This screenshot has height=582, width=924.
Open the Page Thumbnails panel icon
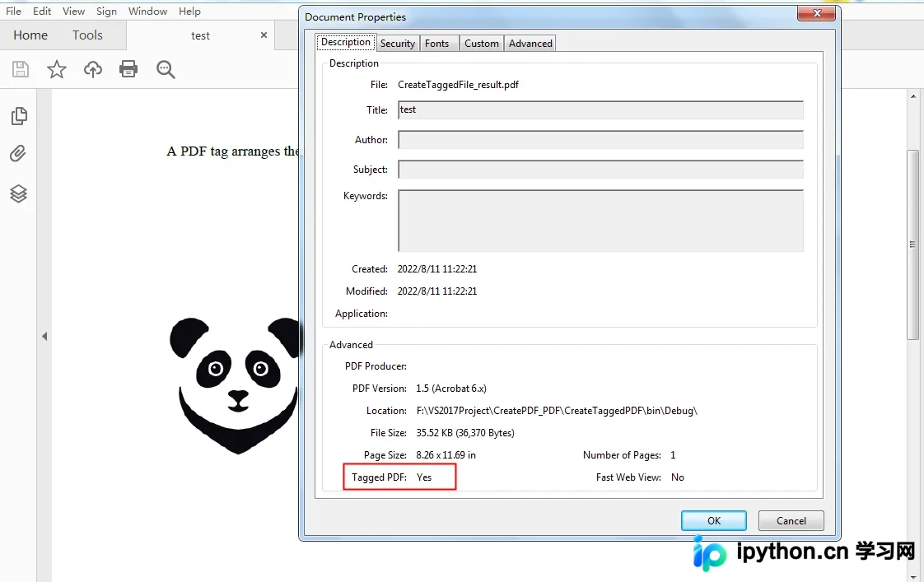pos(19,116)
